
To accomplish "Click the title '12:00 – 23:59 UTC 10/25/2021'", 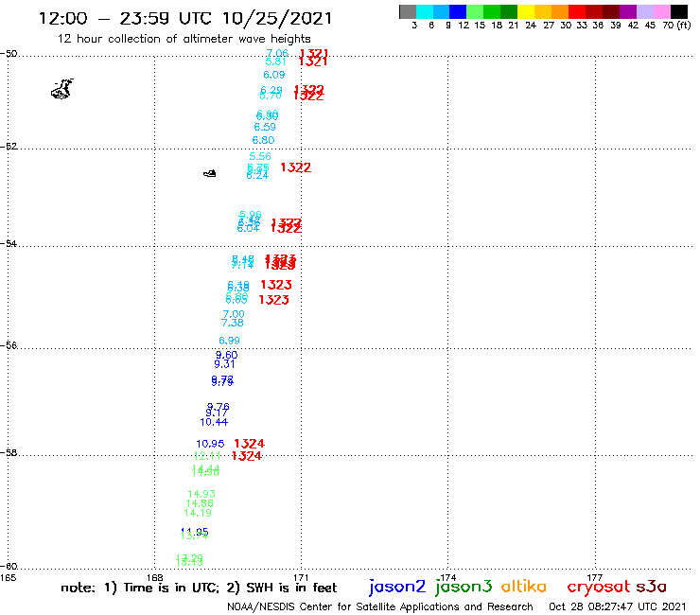I will click(x=185, y=18).
